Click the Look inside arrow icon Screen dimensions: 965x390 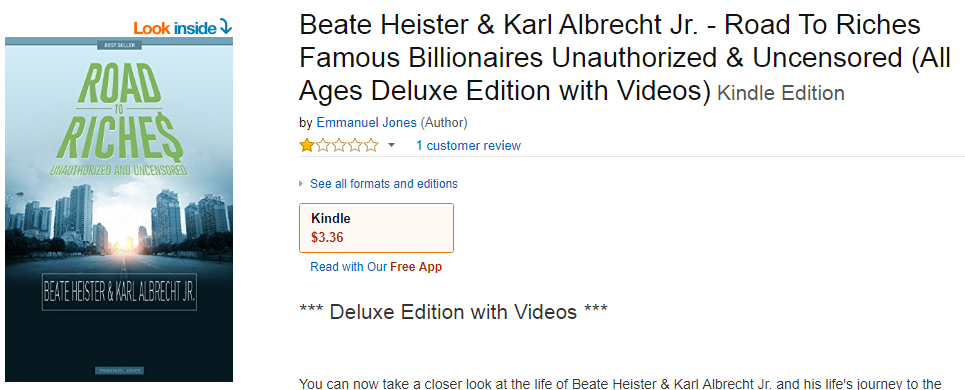pyautogui.click(x=225, y=28)
